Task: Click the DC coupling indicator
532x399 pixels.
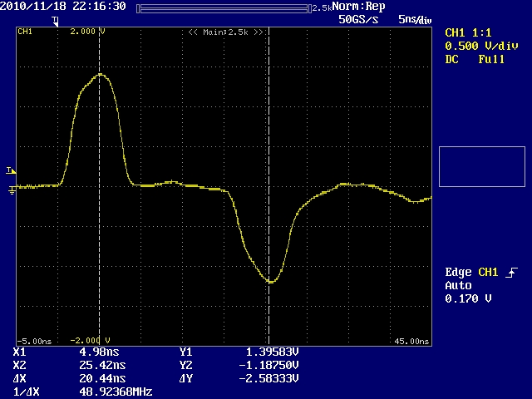Action: click(452, 60)
